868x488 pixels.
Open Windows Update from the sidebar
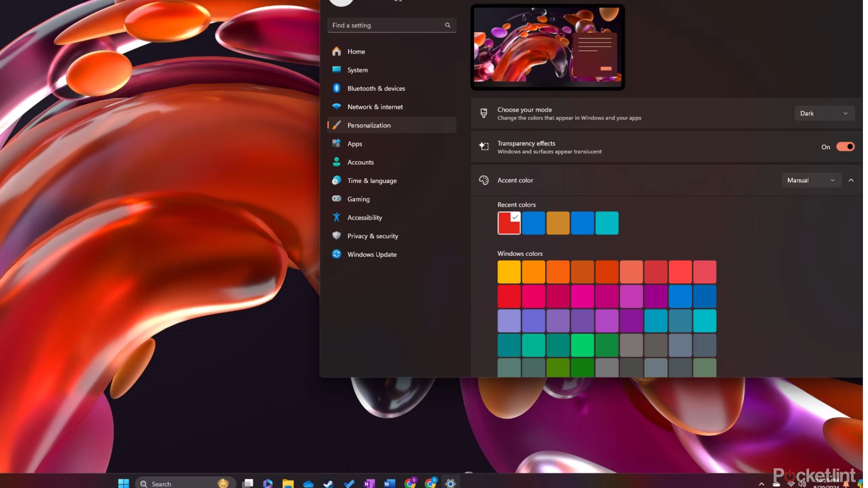coord(372,254)
